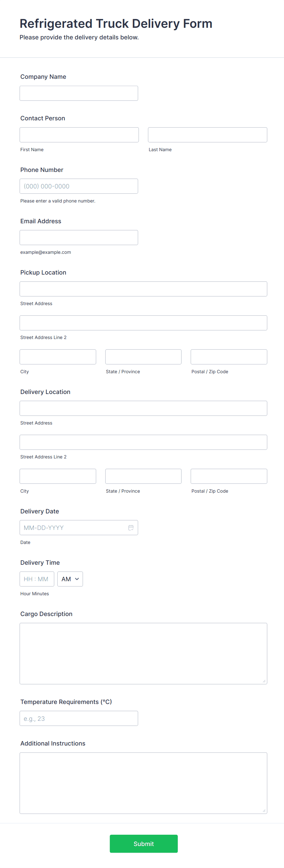Click inside the Cargo Description text area
This screenshot has height=868, width=284.
(143, 653)
